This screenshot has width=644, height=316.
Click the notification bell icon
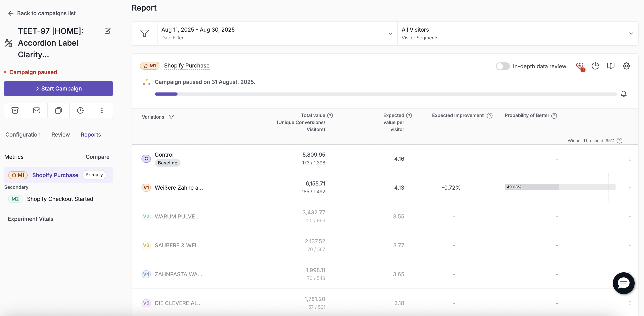624,94
